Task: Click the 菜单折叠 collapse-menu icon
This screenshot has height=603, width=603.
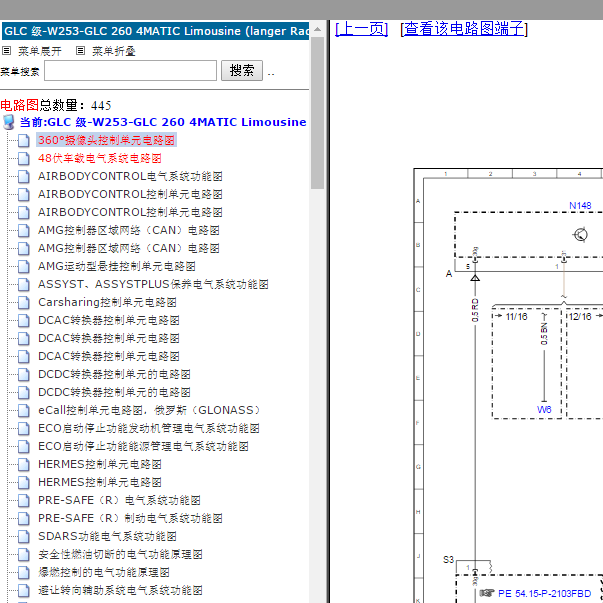Action: click(80, 51)
